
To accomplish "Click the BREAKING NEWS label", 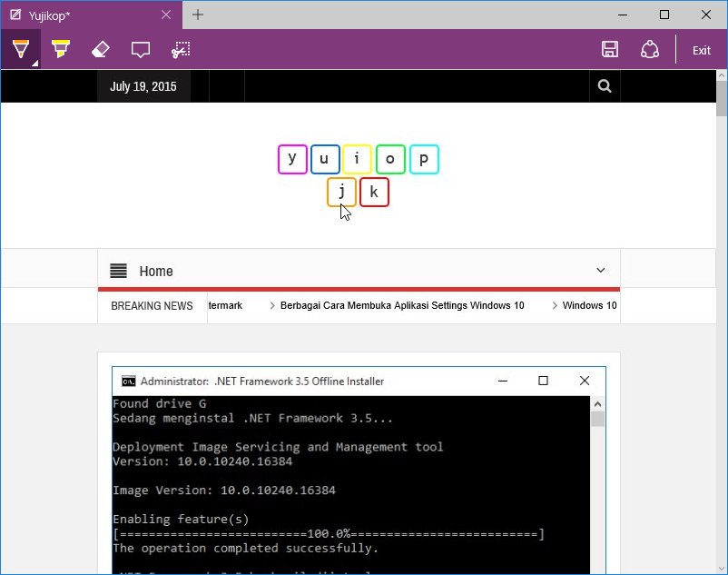I will (x=152, y=305).
